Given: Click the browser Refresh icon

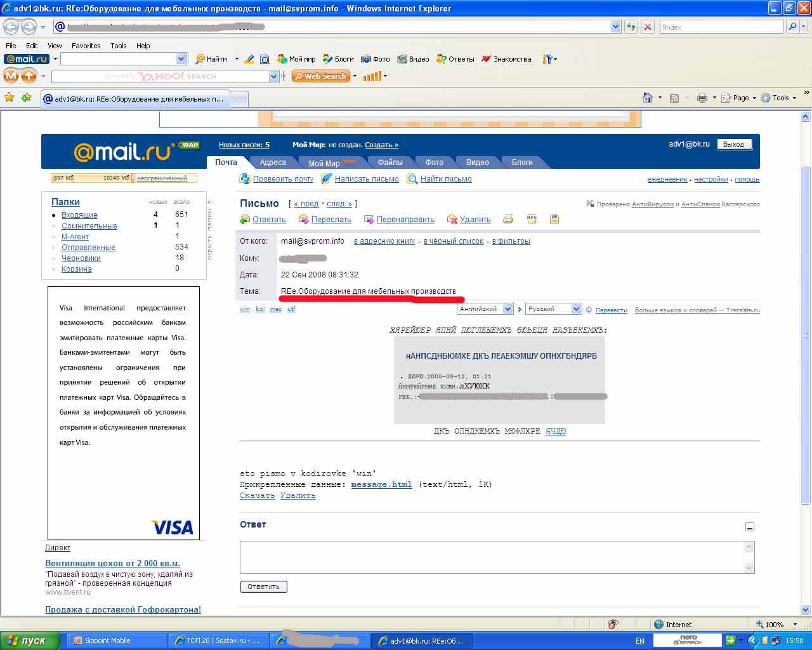Looking at the screenshot, I should pyautogui.click(x=631, y=27).
